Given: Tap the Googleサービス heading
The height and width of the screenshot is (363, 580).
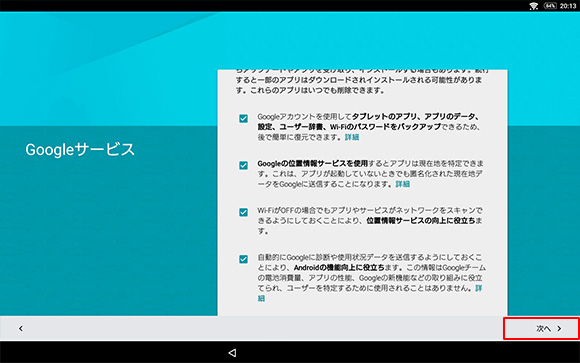Looking at the screenshot, I should (80, 149).
